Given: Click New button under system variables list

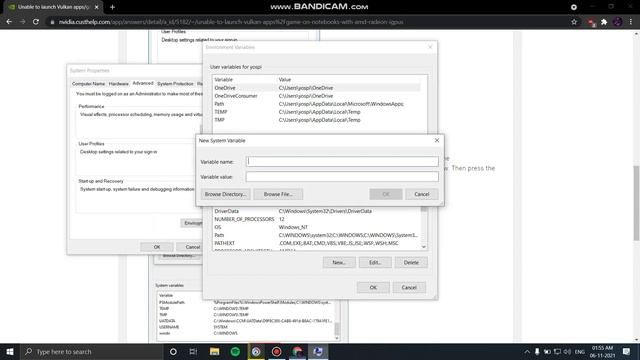Looking at the screenshot, I should [x=339, y=262].
